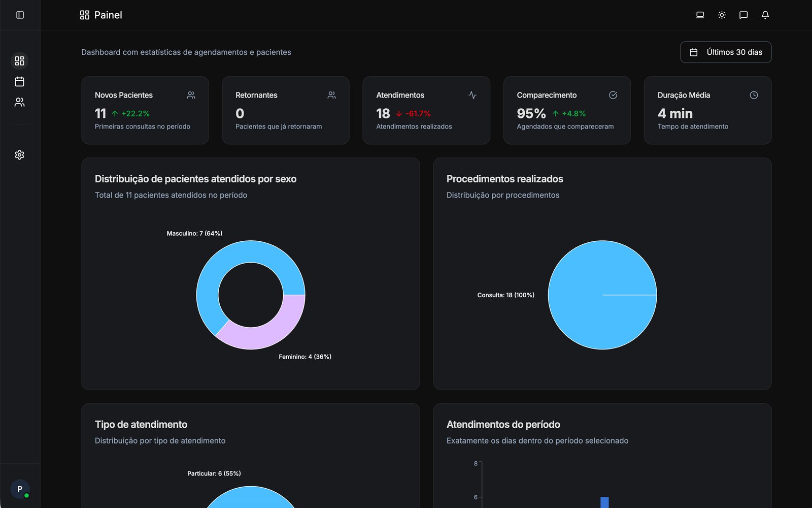This screenshot has height=508, width=812.
Task: Toggle the display mode monitor icon
Action: (699, 15)
